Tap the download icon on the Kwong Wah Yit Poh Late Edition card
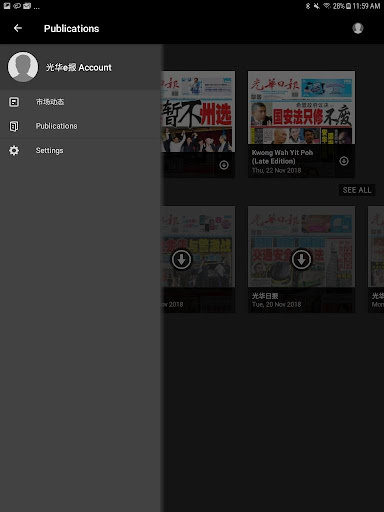The image size is (384, 512). point(344,161)
